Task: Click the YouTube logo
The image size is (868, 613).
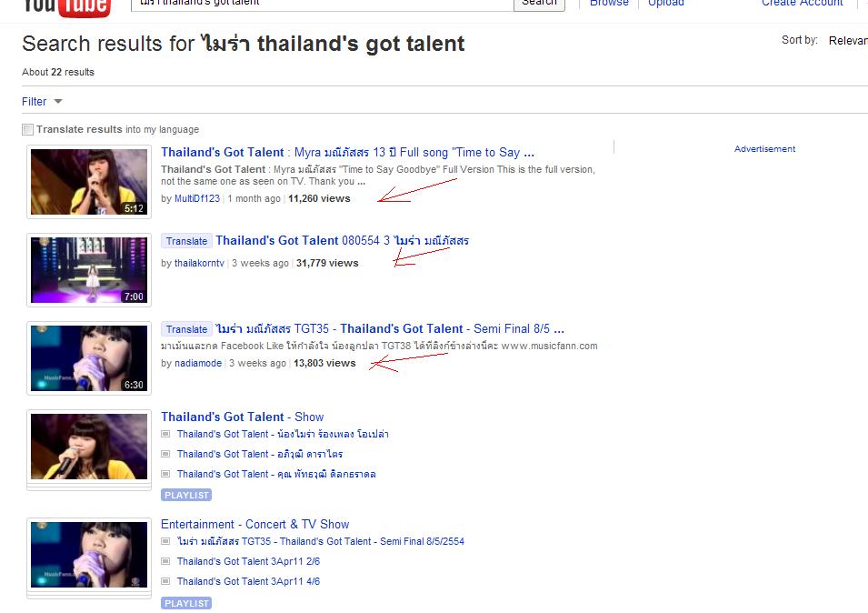Action: pyautogui.click(x=66, y=7)
